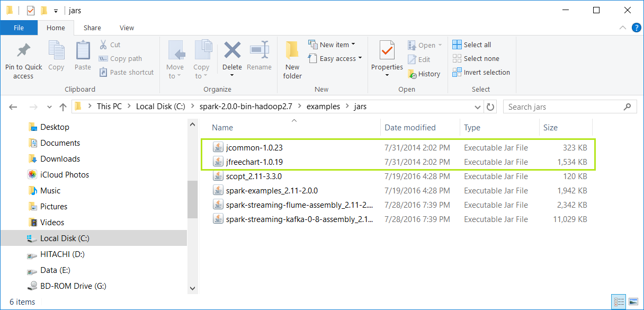Click the navigation pane scroll up arrow
Viewport: 644px width, 310px height.
pyautogui.click(x=192, y=123)
